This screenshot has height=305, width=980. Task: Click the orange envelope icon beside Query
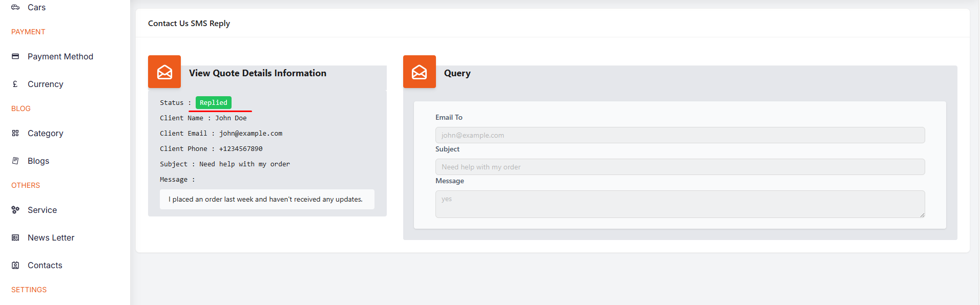(419, 72)
